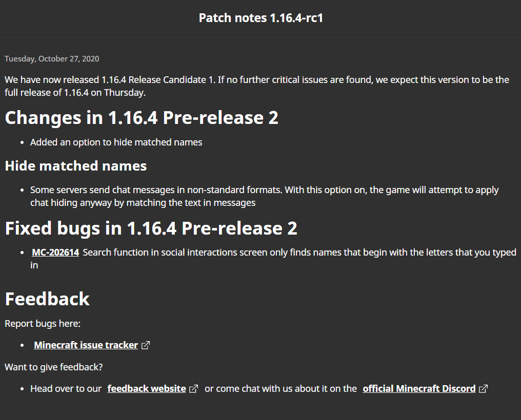
Task: Click the 'Head over to our' text
Action: click(x=66, y=389)
